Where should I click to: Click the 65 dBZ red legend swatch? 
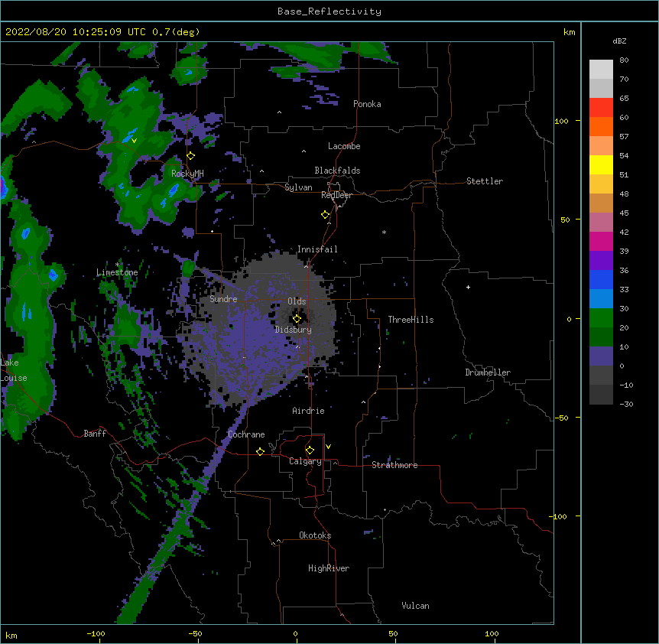[x=601, y=108]
